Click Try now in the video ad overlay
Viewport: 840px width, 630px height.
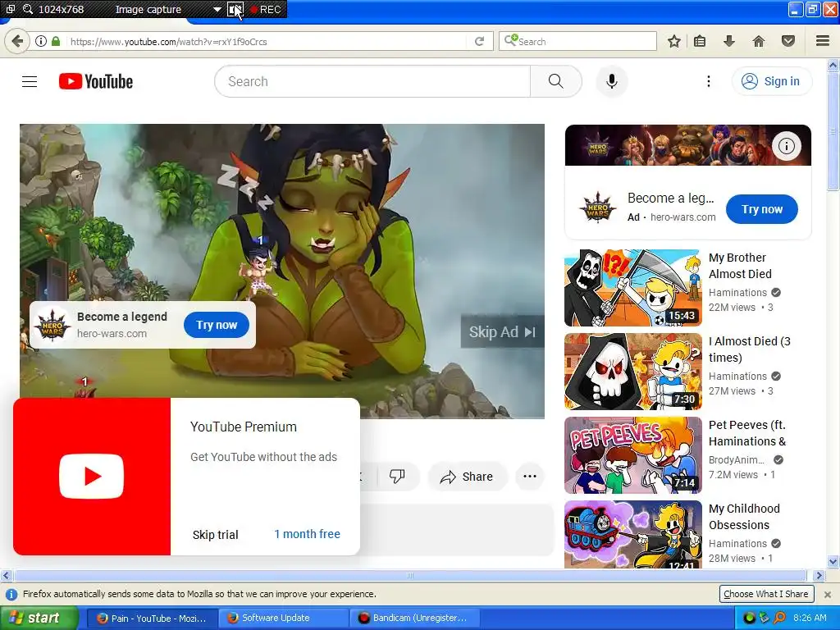[x=217, y=325]
